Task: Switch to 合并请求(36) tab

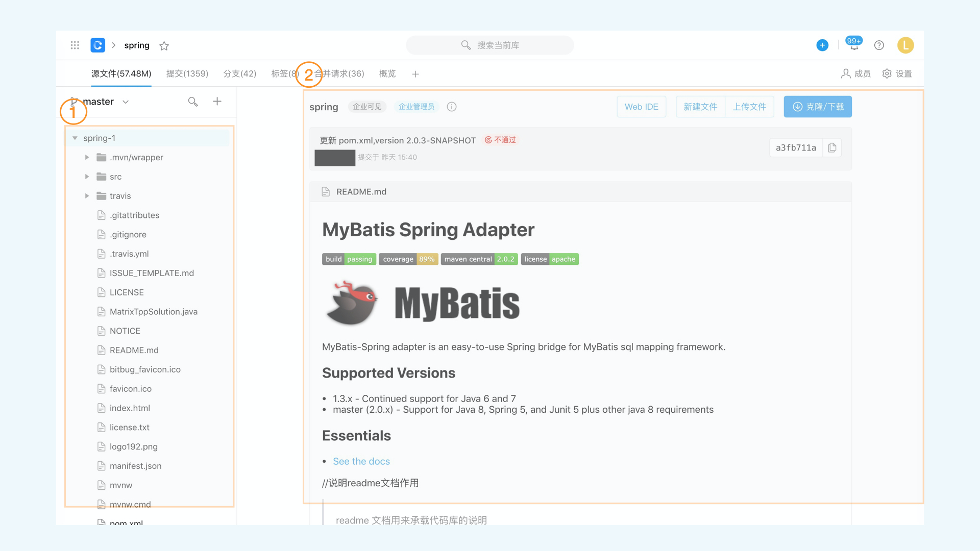Action: point(339,73)
